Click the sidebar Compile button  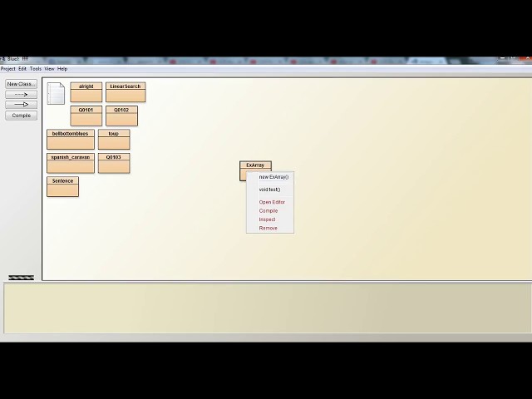pyautogui.click(x=22, y=116)
